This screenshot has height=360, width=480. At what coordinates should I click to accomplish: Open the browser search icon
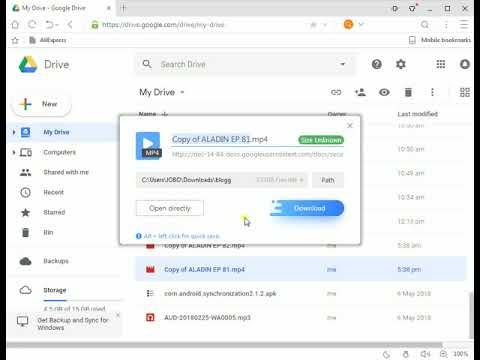(425, 25)
